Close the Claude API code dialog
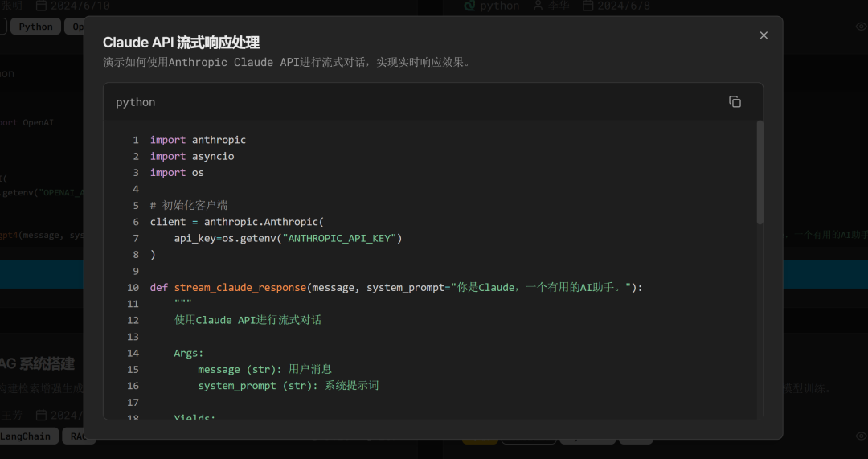868x459 pixels. [764, 35]
